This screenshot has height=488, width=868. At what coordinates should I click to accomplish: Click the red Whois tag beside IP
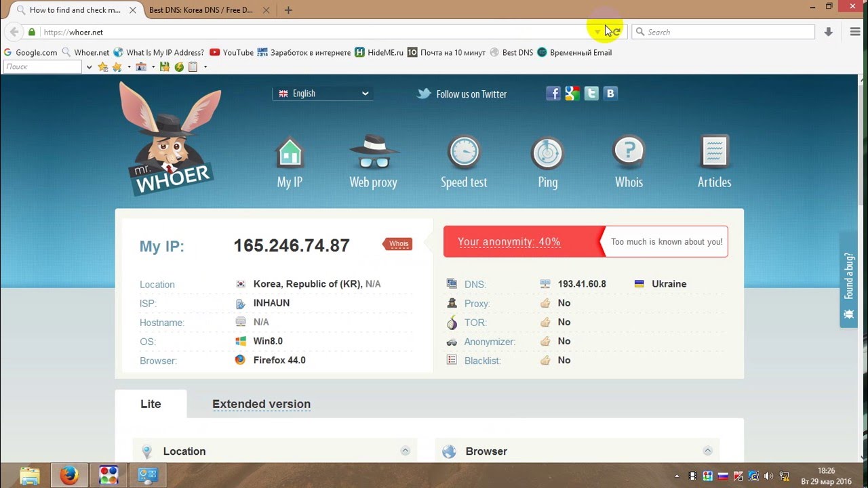[398, 244]
